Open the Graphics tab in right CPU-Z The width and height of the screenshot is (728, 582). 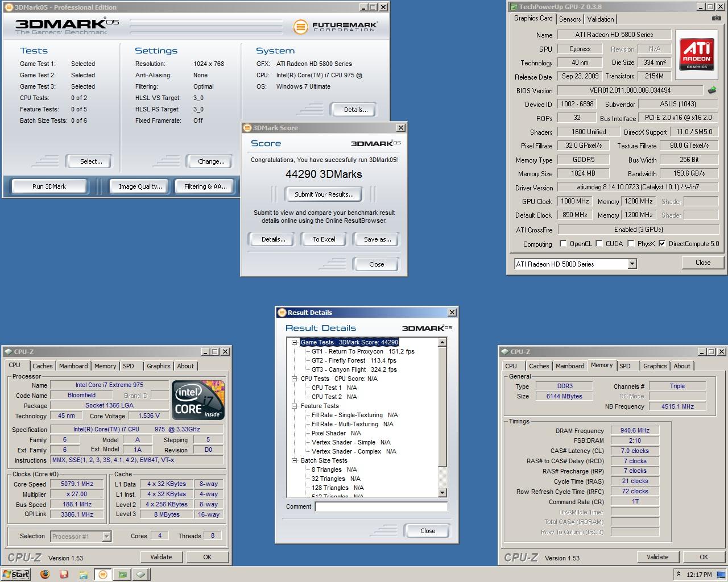pos(655,366)
